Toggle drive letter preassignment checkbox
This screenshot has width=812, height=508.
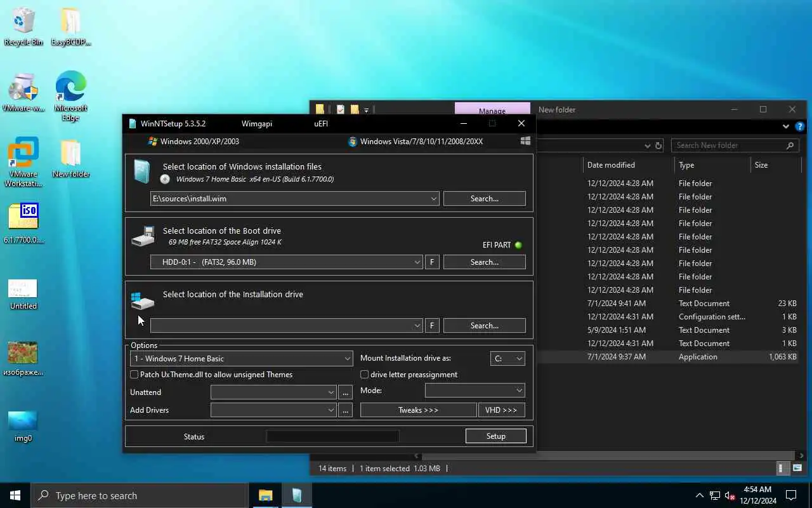[x=364, y=375]
